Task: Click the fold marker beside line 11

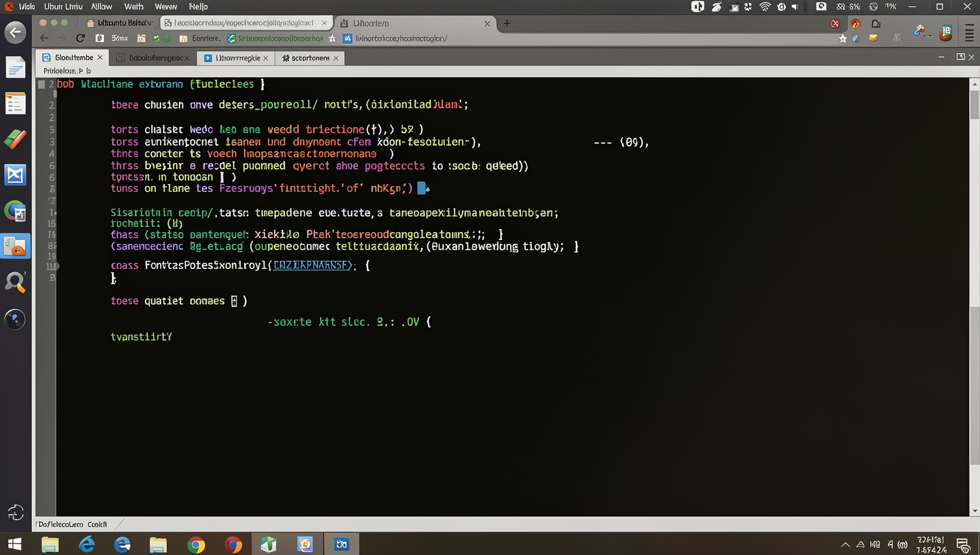Action: click(56, 266)
